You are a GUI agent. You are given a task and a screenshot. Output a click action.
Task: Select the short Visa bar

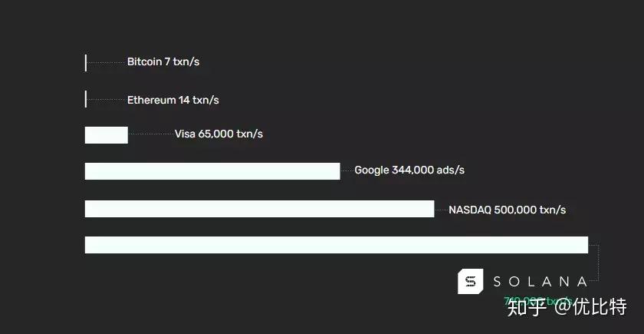pyautogui.click(x=107, y=135)
